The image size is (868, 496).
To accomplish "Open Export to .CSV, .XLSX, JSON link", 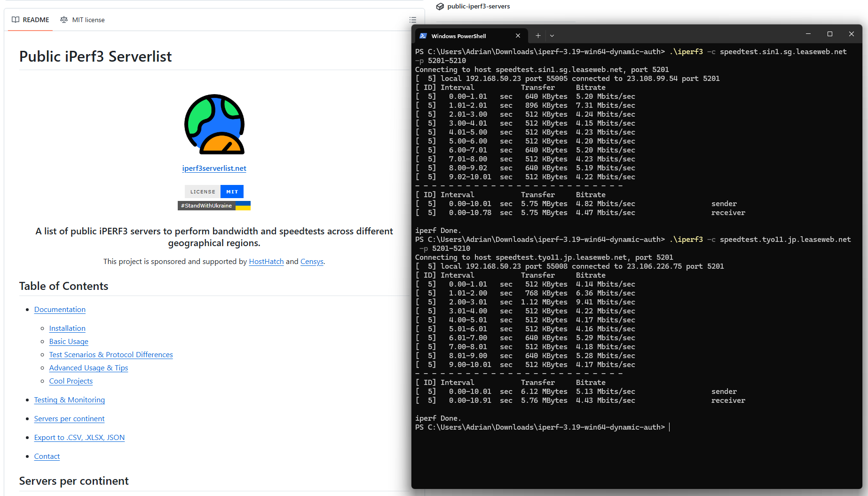I will pyautogui.click(x=79, y=438).
